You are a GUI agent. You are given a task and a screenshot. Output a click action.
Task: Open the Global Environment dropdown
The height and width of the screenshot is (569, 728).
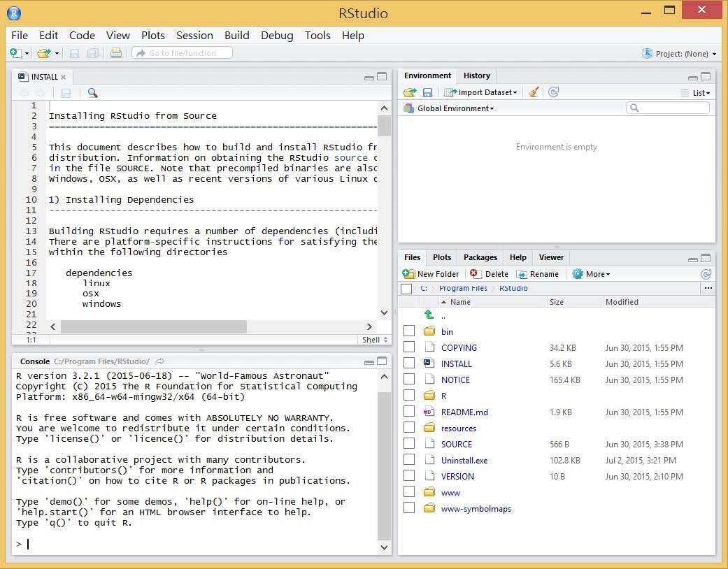[449, 108]
